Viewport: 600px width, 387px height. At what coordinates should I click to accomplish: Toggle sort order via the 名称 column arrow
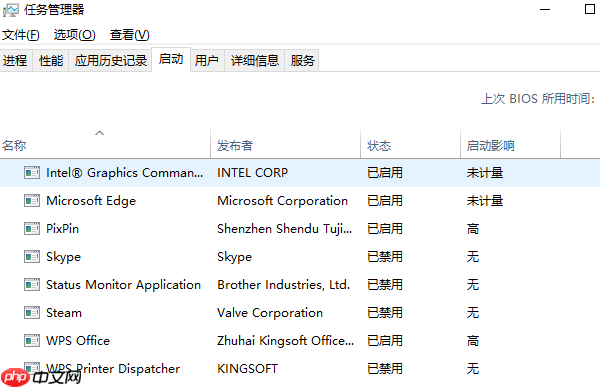99,133
